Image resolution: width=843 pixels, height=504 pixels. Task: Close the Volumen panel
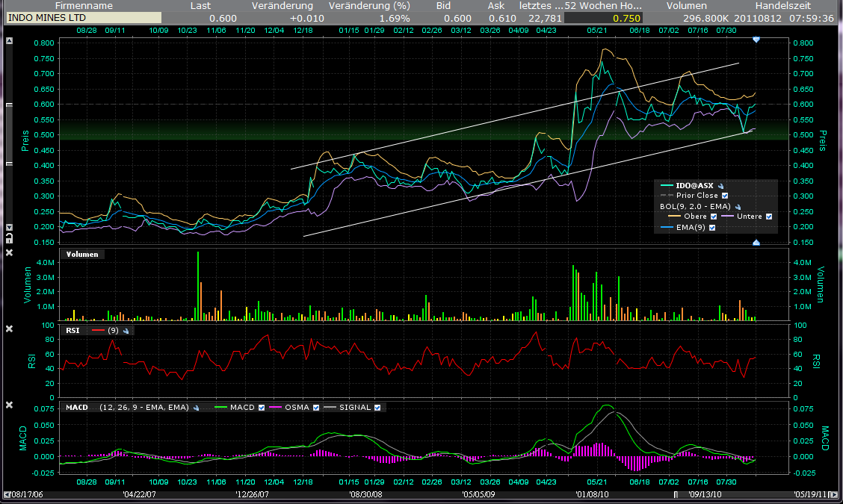(9, 253)
